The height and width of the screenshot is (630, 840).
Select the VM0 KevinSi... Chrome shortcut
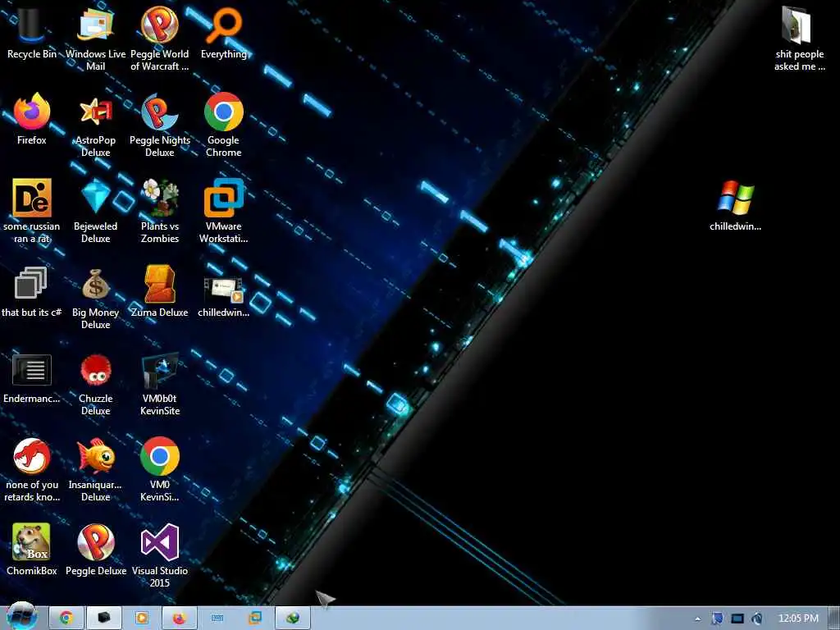pyautogui.click(x=160, y=470)
